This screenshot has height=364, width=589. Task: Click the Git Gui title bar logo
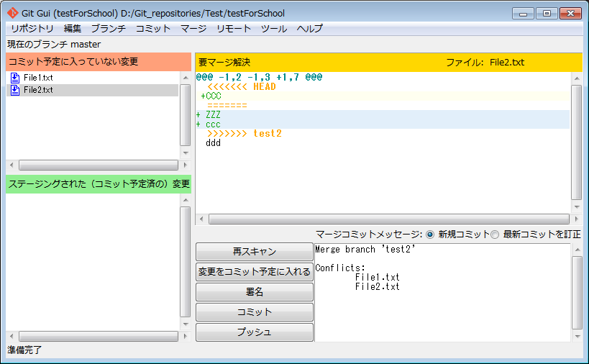[x=12, y=13]
